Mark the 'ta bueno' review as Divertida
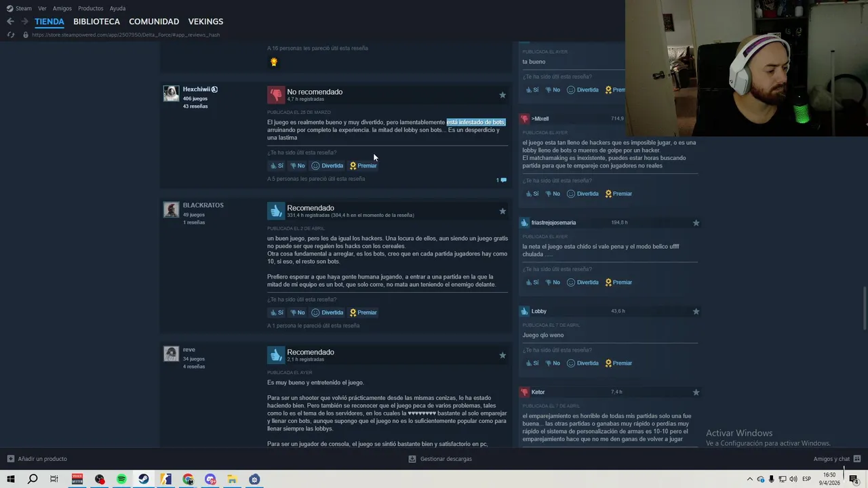This screenshot has height=488, width=868. (x=583, y=90)
